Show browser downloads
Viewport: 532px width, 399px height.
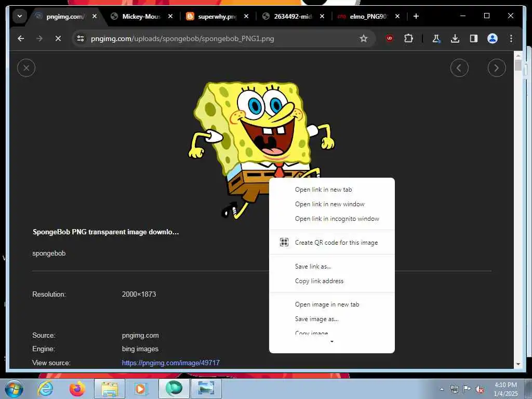455,38
